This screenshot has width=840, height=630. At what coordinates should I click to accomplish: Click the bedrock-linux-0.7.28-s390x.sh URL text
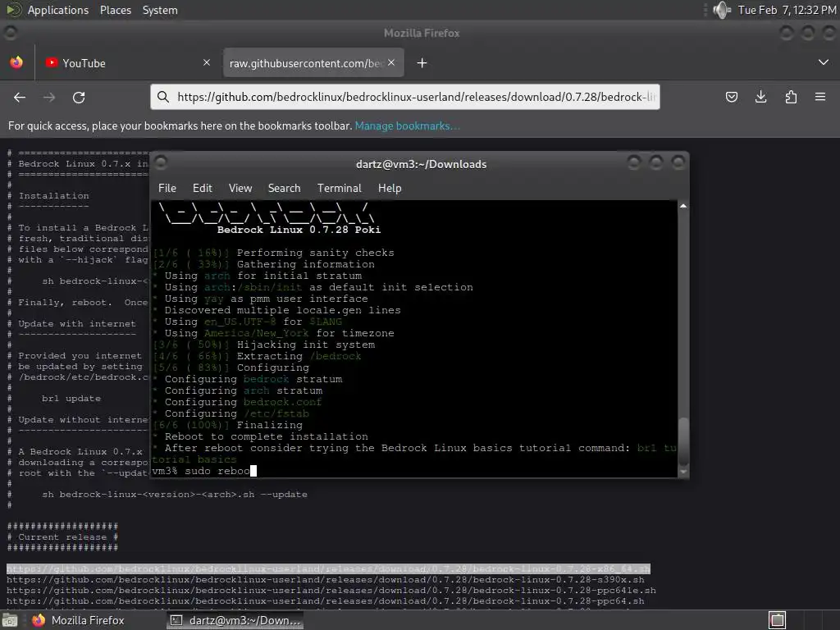click(x=325, y=580)
